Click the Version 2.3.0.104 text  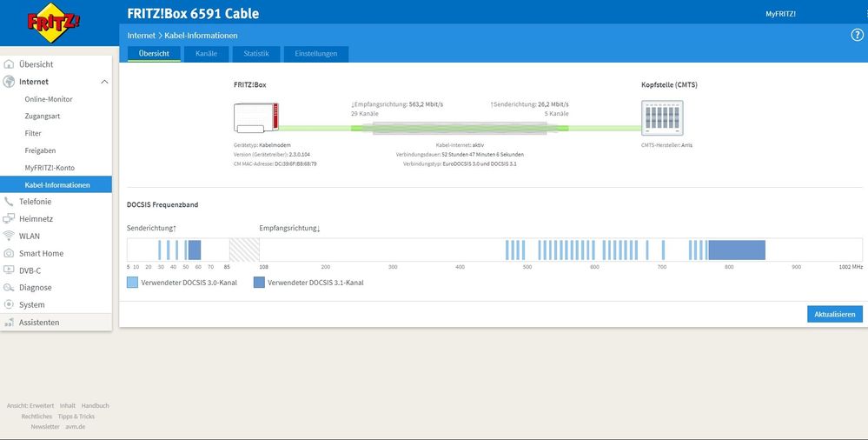click(x=271, y=155)
